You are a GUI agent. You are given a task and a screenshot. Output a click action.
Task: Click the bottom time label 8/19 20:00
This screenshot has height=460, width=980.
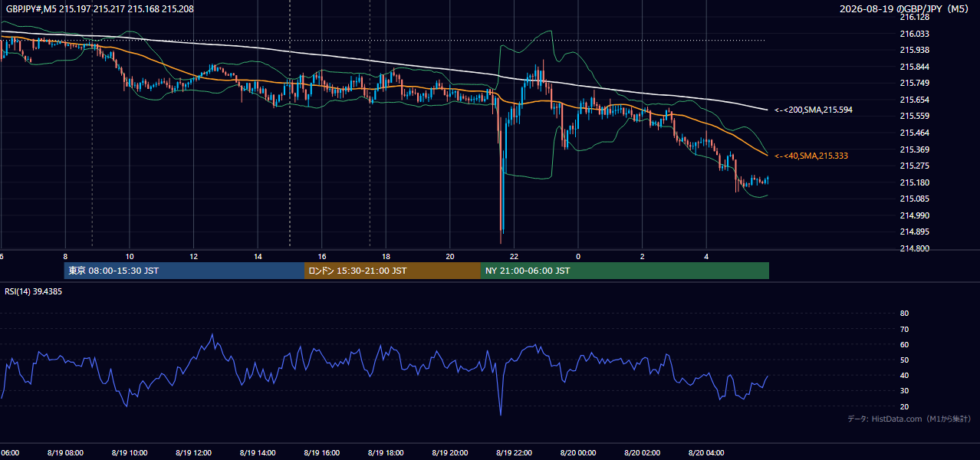pyautogui.click(x=449, y=453)
